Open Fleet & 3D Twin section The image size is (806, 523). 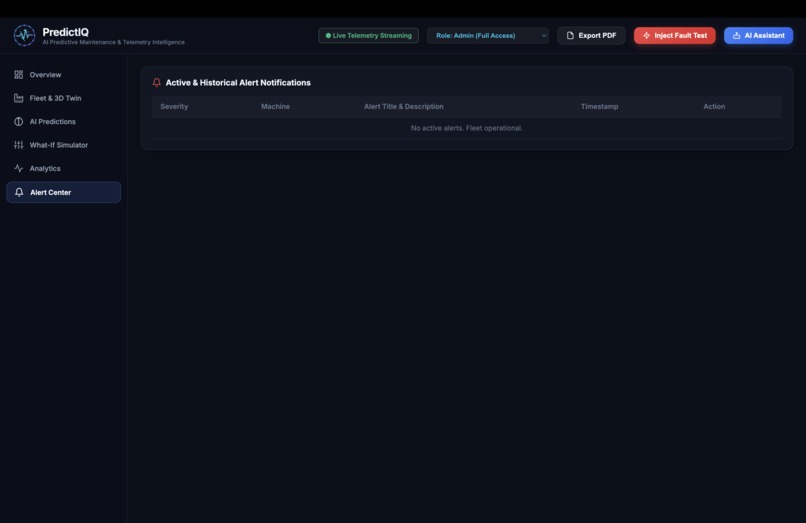pyautogui.click(x=63, y=98)
